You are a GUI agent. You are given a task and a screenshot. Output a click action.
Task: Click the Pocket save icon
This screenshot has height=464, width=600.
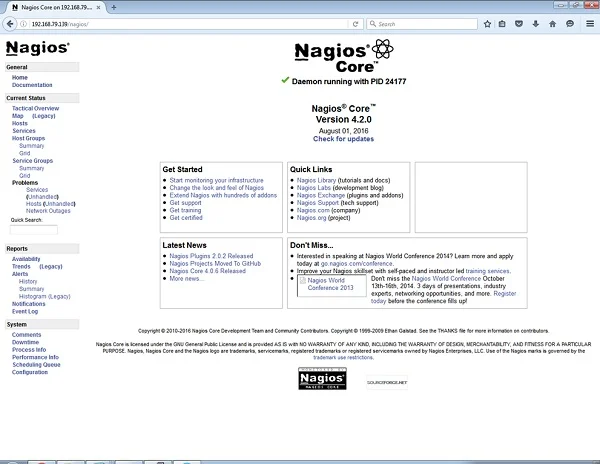point(519,24)
